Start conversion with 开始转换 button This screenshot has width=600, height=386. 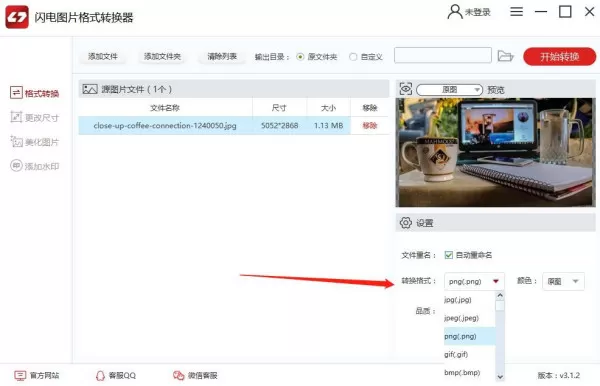point(559,57)
